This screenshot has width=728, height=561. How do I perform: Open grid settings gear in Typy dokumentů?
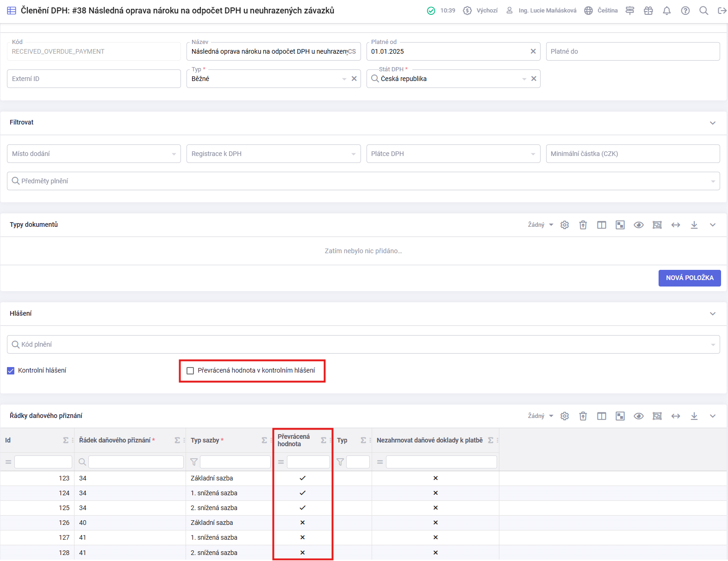tap(565, 225)
